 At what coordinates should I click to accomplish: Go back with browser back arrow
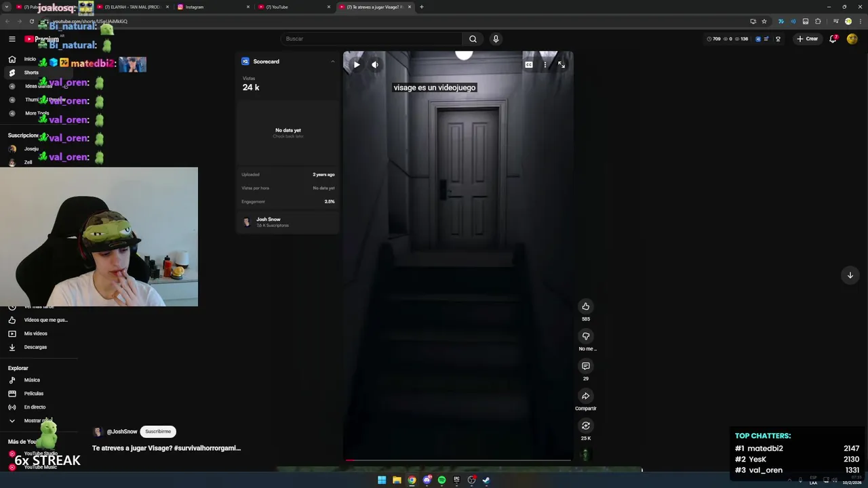[7, 21]
